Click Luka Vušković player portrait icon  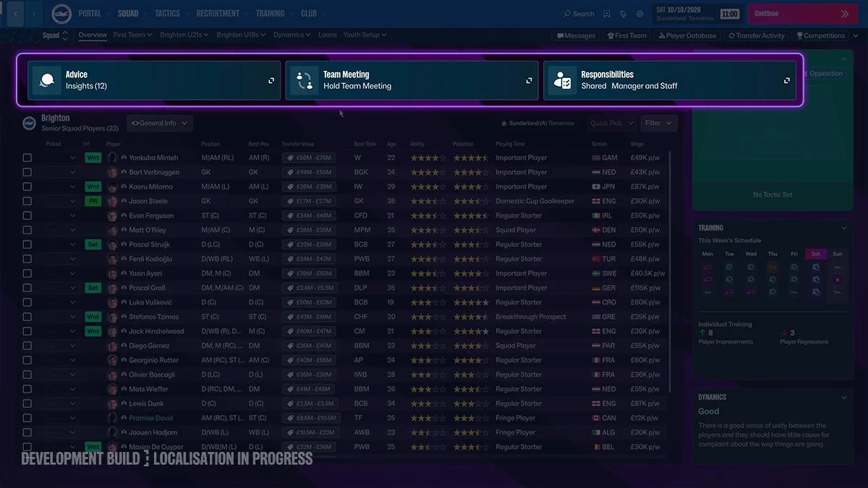[112, 302]
